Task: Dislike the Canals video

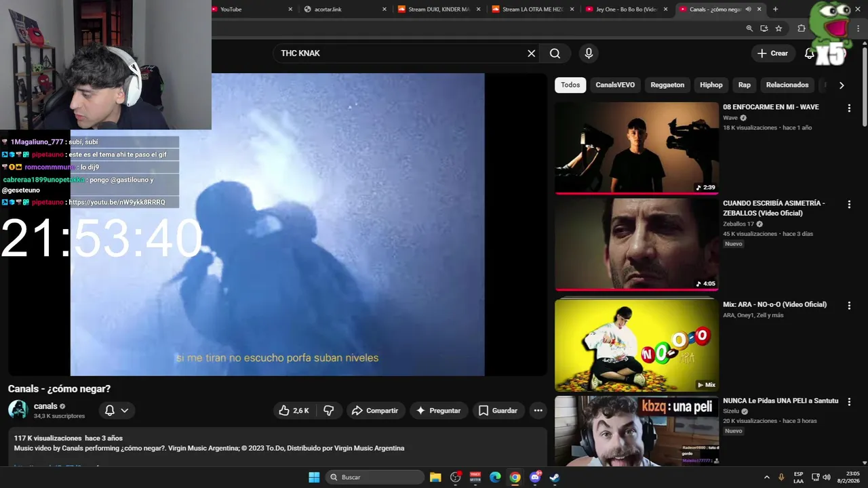Action: (329, 411)
